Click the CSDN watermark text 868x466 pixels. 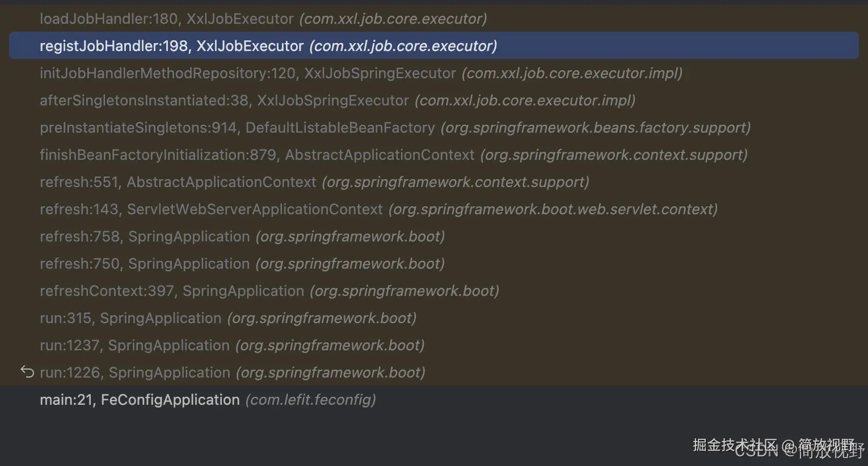pos(756,451)
